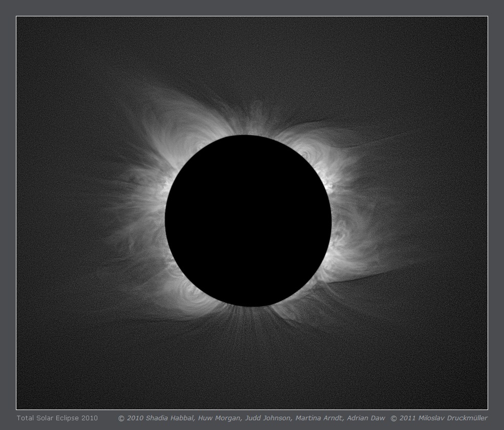The height and width of the screenshot is (430, 504).
Task: Click the name Judd Johnson in credits
Action: click(268, 418)
